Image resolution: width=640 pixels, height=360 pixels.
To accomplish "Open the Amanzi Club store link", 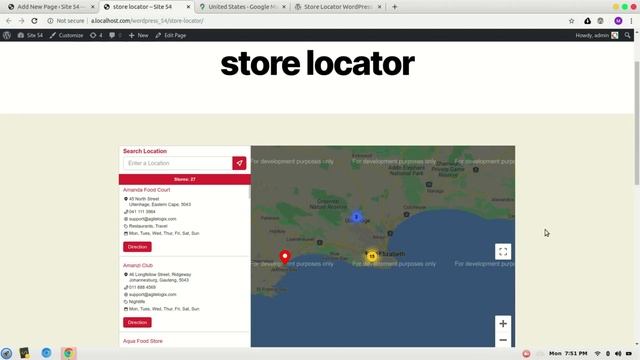I will click(138, 265).
